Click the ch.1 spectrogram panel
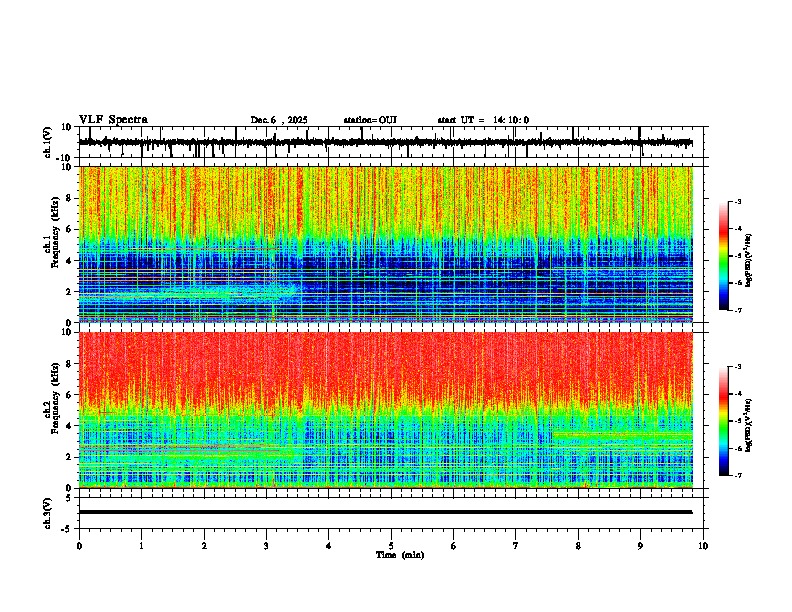The height and width of the screenshot is (612, 792). 386,244
